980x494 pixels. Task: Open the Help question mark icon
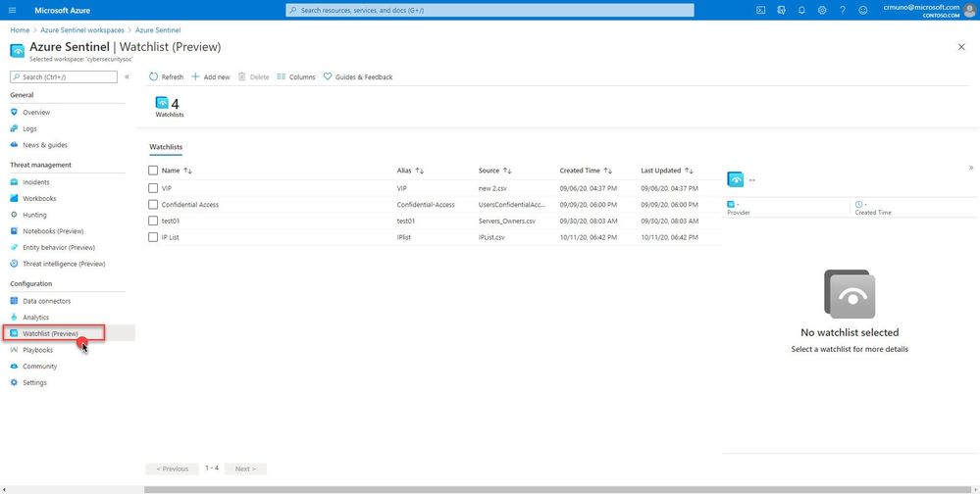click(x=843, y=10)
